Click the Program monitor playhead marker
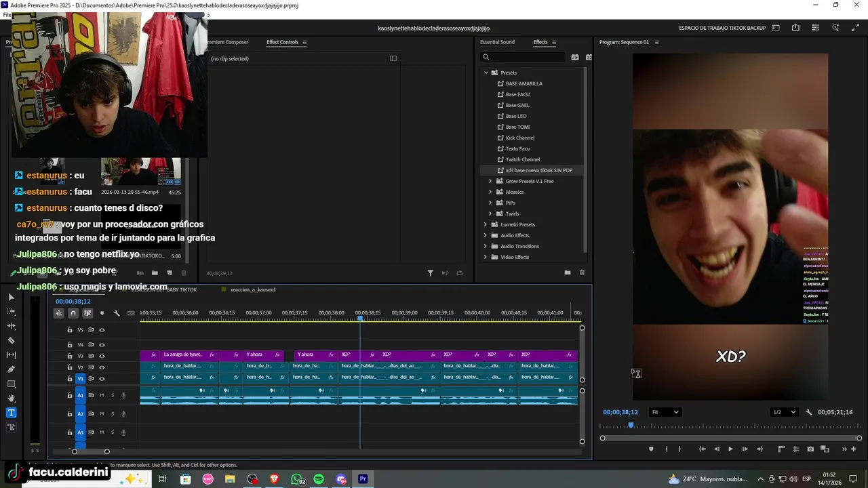The image size is (868, 488). coord(631,425)
